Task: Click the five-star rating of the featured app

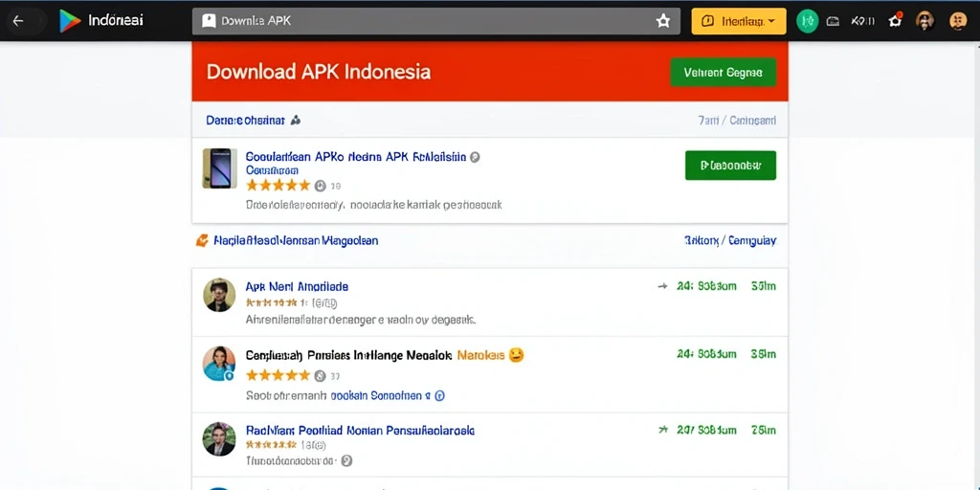Action: click(x=278, y=185)
